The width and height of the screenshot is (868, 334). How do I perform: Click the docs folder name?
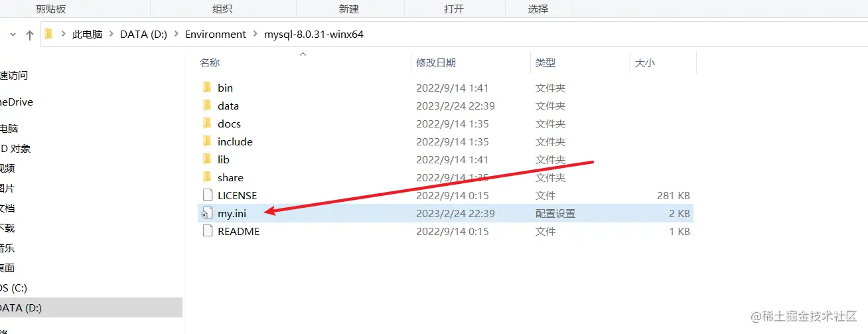(229, 124)
